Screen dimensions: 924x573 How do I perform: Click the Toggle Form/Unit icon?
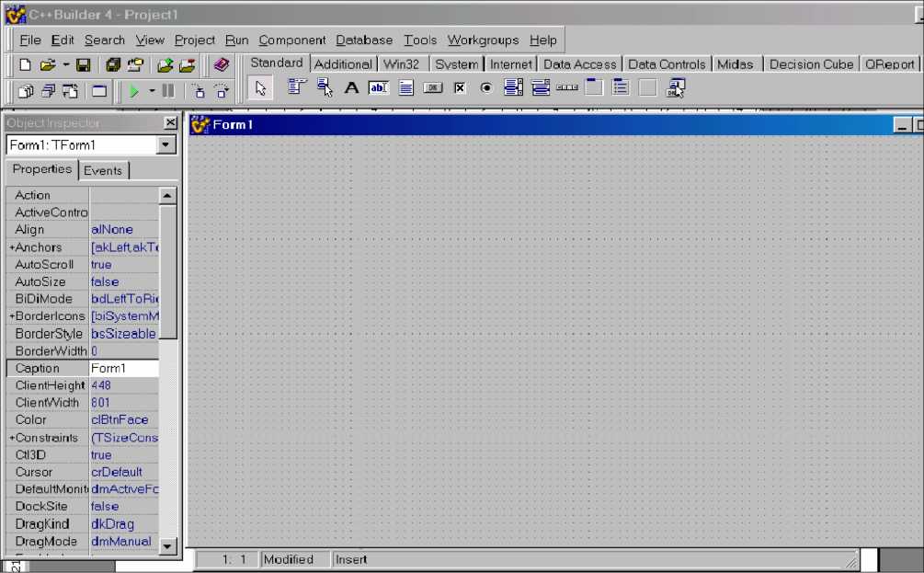tap(71, 91)
